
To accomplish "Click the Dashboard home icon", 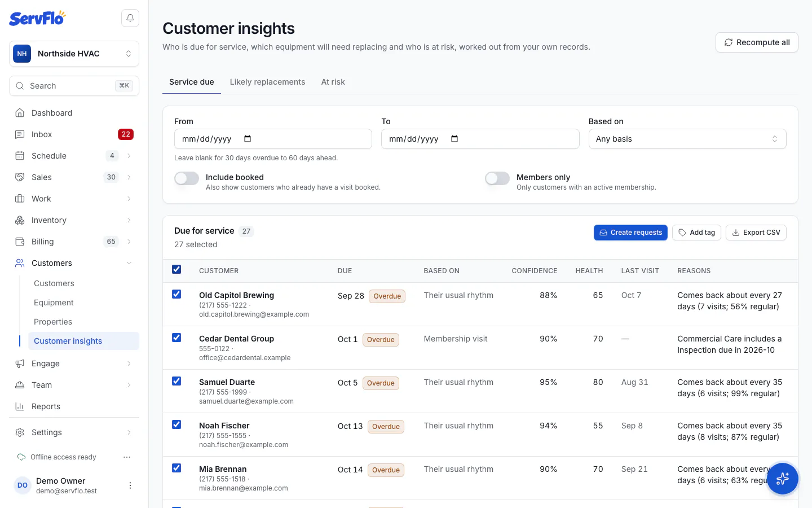I will (x=20, y=113).
